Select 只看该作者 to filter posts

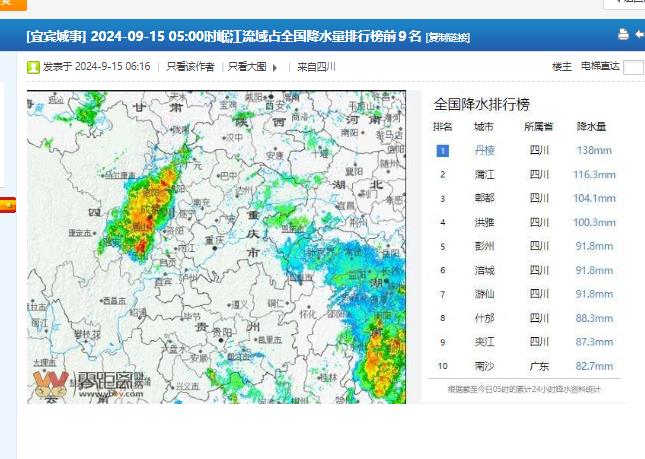190,67
